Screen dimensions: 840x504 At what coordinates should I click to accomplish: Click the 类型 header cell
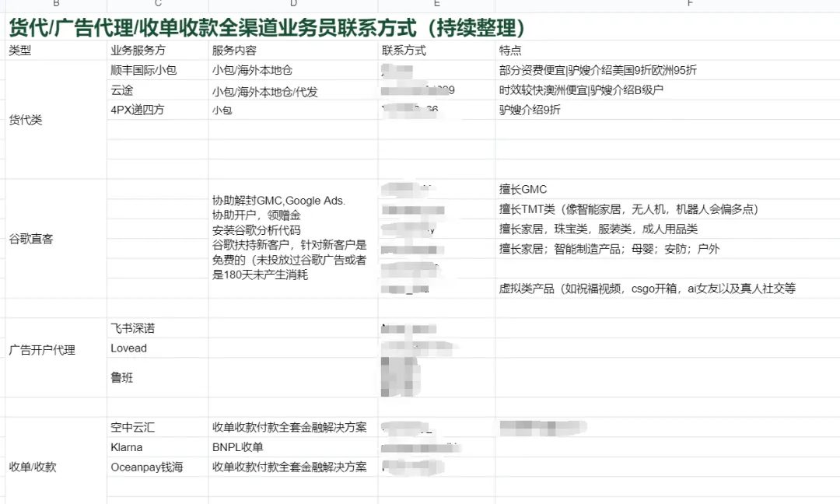click(x=56, y=51)
